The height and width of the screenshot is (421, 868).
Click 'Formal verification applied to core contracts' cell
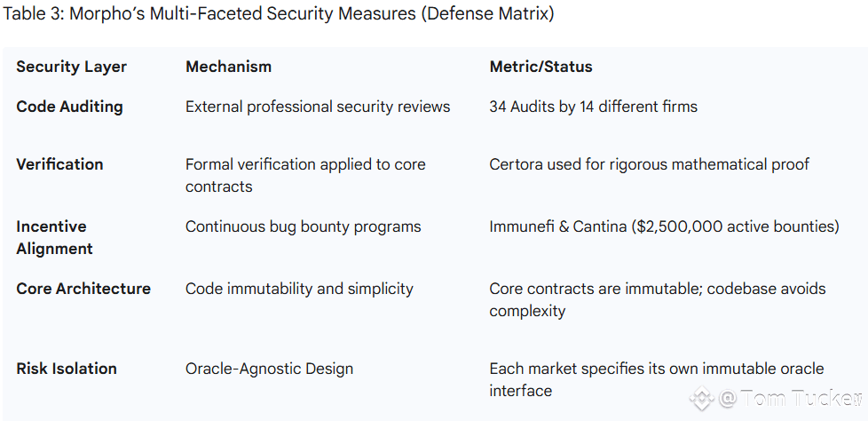pos(305,176)
